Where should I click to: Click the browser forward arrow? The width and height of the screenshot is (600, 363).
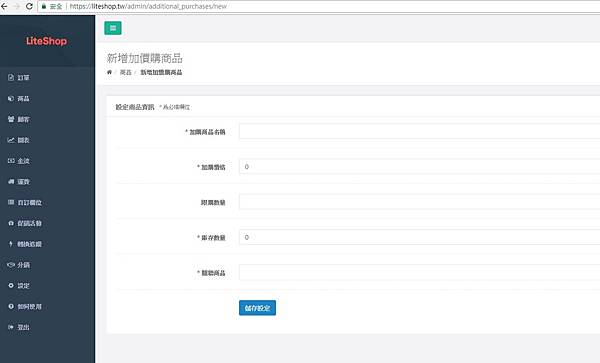point(16,6)
